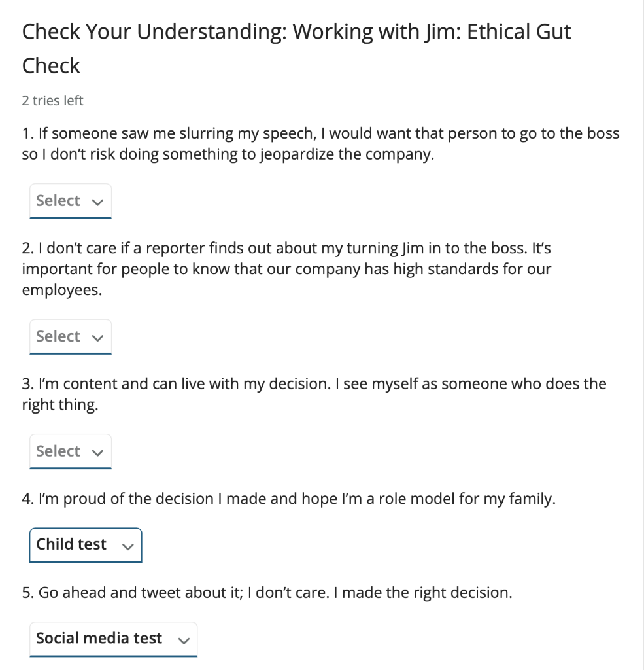The width and height of the screenshot is (644, 670).
Task: Click the chevron icon on question 1's dropdown
Action: (98, 201)
